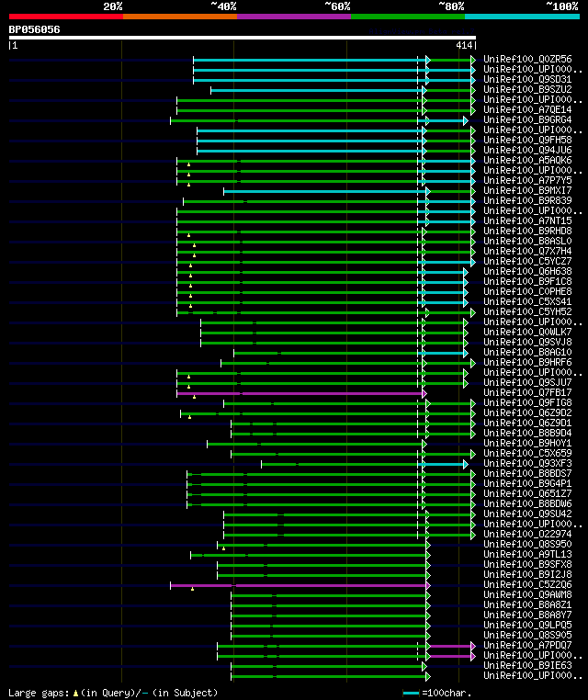Click the UniRef100_C5YH52 label
588x700 pixels.
tap(527, 312)
